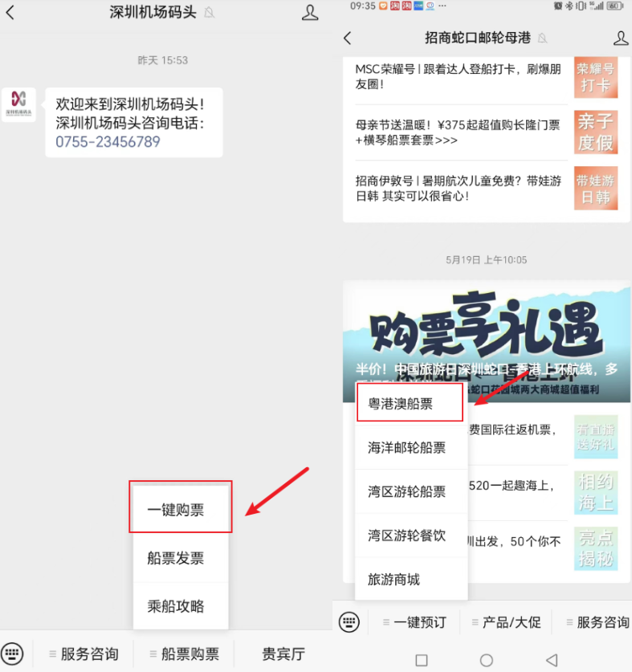Open profile icon of 招商蛇口邮轮母港 account
The image size is (632, 672).
coord(620,38)
